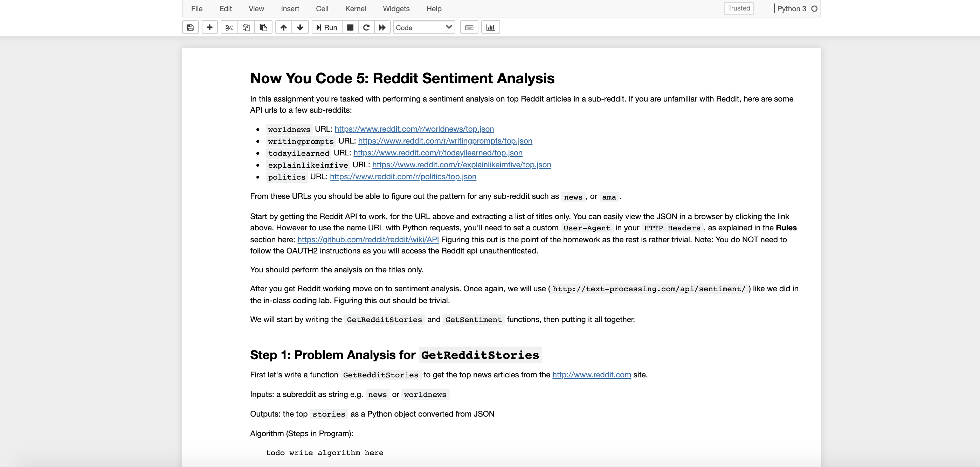Open the Kernel menu

click(x=355, y=9)
